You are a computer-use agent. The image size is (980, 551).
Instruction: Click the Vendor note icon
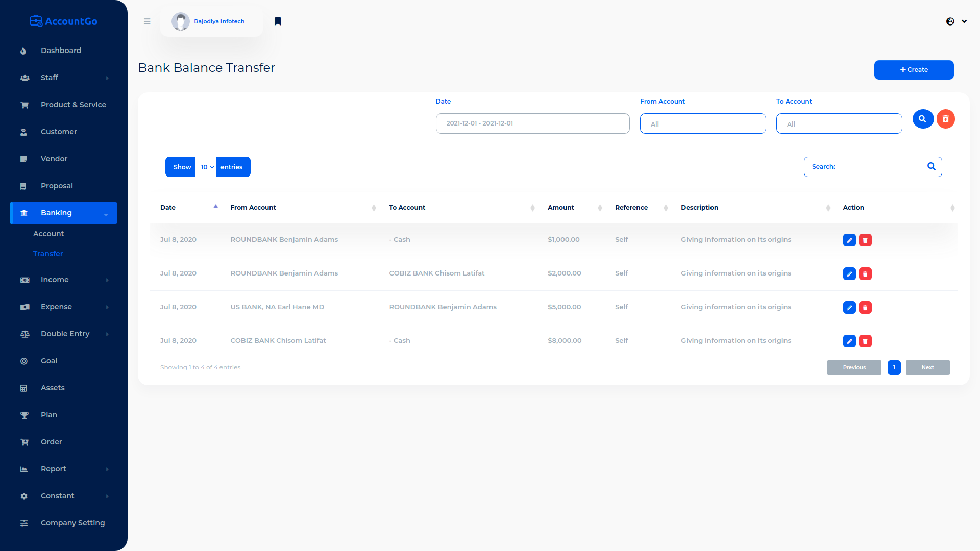23,159
